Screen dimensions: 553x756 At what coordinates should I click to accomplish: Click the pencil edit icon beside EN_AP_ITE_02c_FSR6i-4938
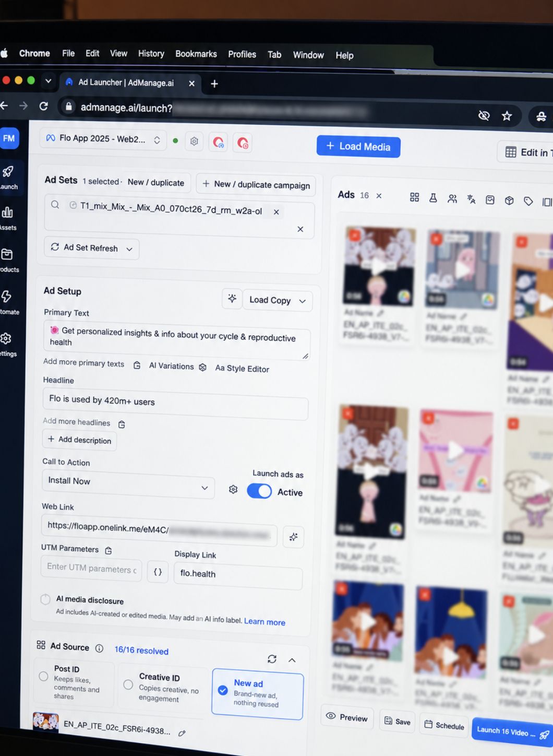coord(182,733)
